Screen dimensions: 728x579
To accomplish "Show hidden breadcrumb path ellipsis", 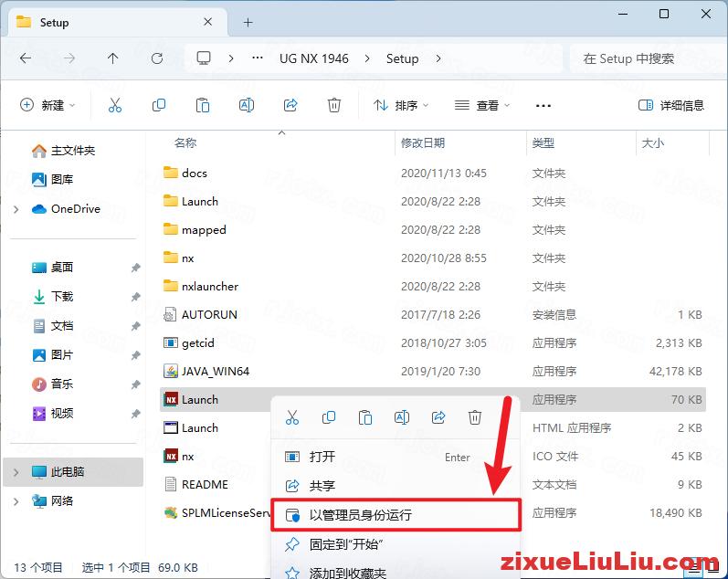I will tap(258, 58).
